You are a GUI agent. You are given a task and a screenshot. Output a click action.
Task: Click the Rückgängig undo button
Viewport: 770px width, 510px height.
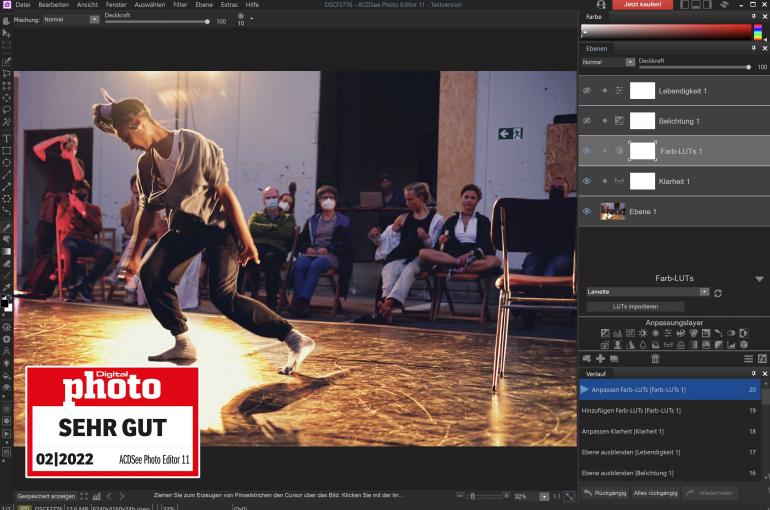point(605,493)
